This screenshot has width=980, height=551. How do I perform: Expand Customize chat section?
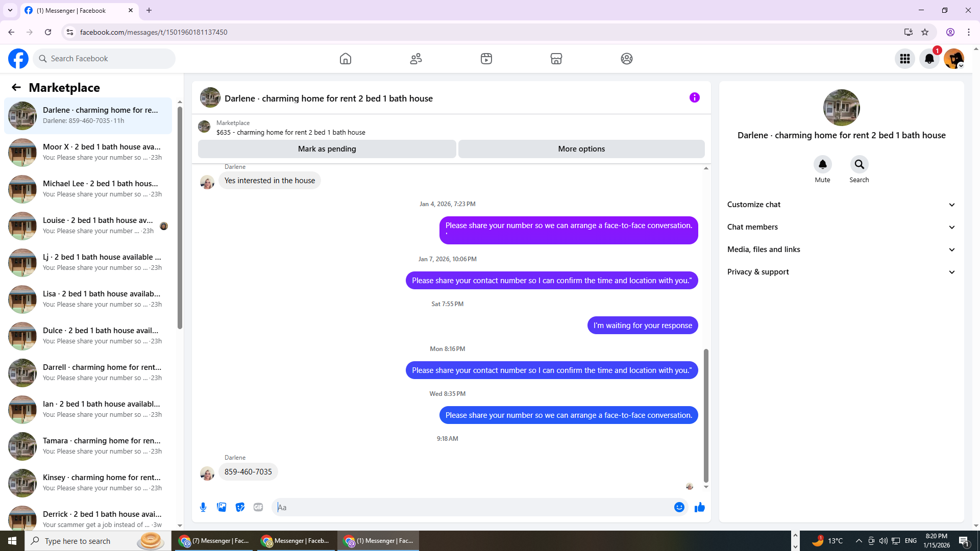tap(841, 205)
